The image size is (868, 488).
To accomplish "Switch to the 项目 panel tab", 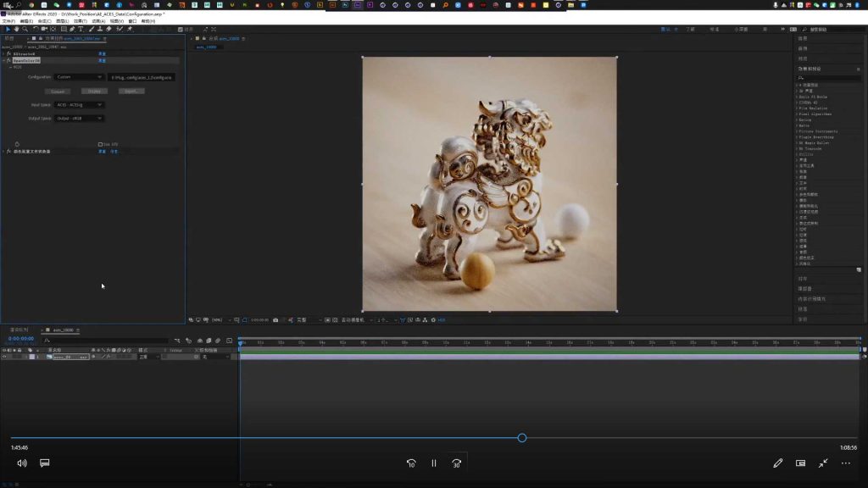I will coord(10,38).
